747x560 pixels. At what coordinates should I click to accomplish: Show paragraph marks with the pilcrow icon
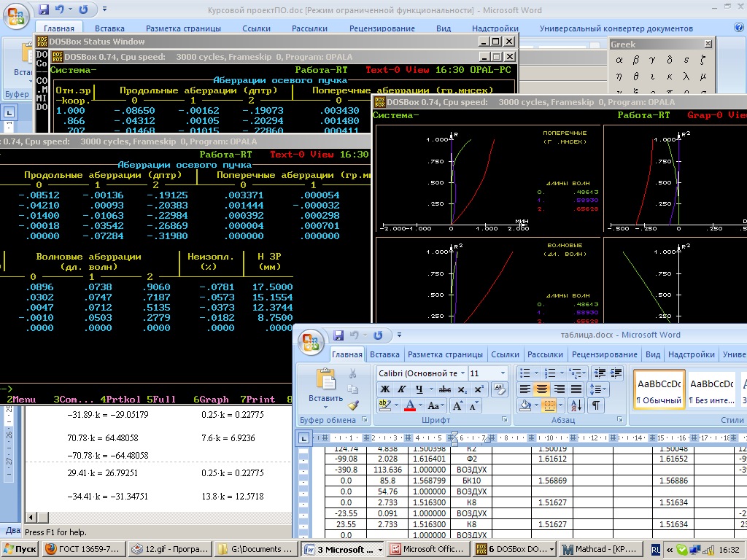point(596,405)
